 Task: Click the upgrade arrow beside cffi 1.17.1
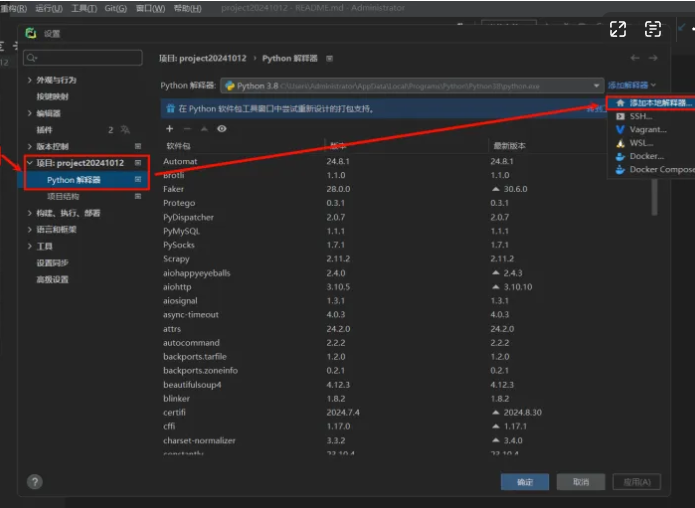click(x=496, y=426)
